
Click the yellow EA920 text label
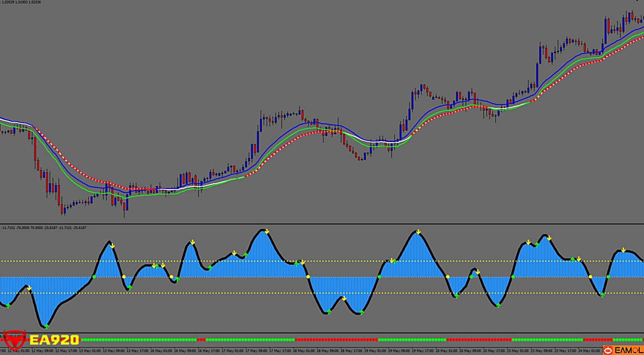point(54,340)
